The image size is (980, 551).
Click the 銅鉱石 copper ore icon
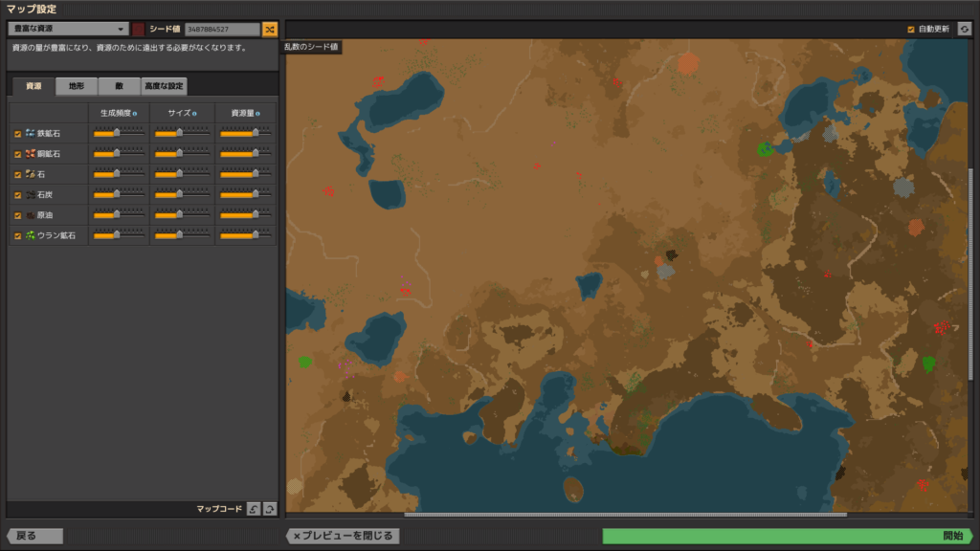pos(30,154)
